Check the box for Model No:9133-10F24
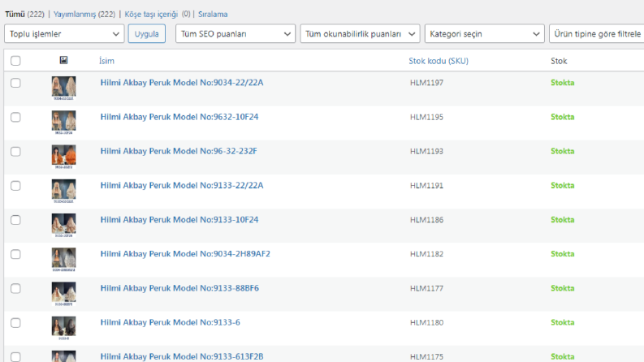Viewport: 644px width, 362px height. [15, 220]
